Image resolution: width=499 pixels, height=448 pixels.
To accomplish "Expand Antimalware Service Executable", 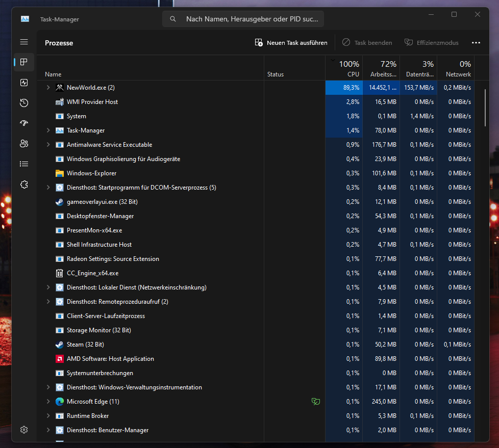I will pos(48,145).
